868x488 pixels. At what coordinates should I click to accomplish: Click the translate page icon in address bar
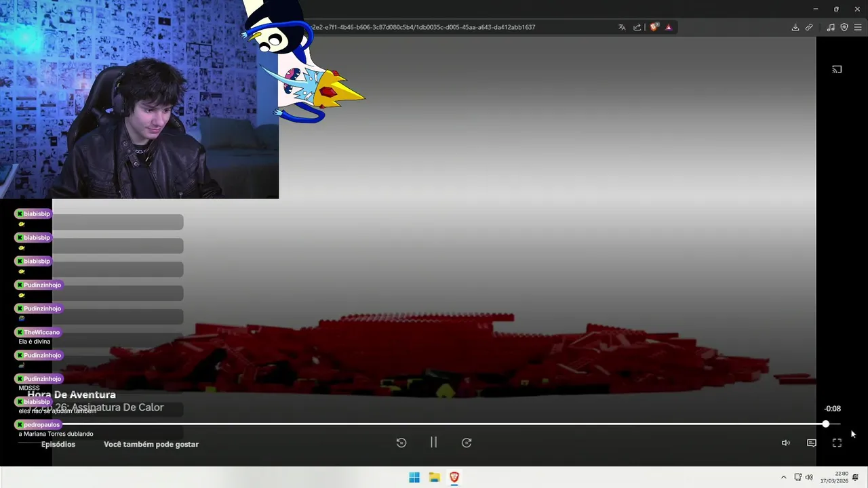click(x=622, y=27)
